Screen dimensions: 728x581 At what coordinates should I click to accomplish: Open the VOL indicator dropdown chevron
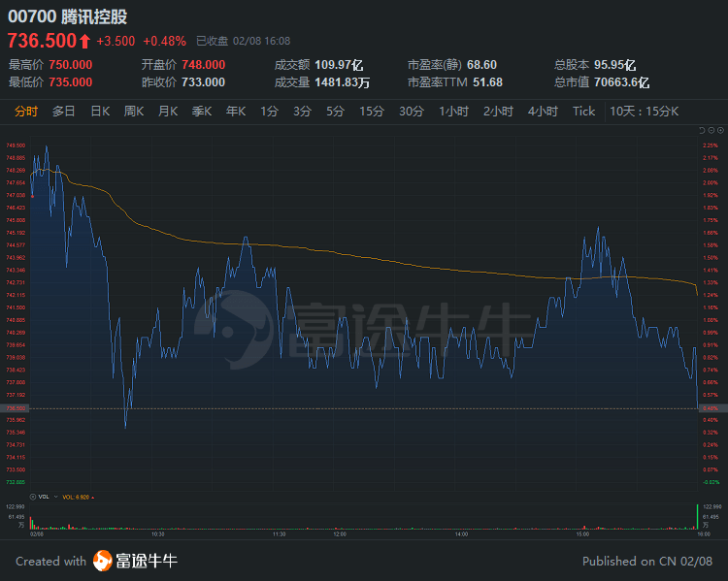pos(55,497)
